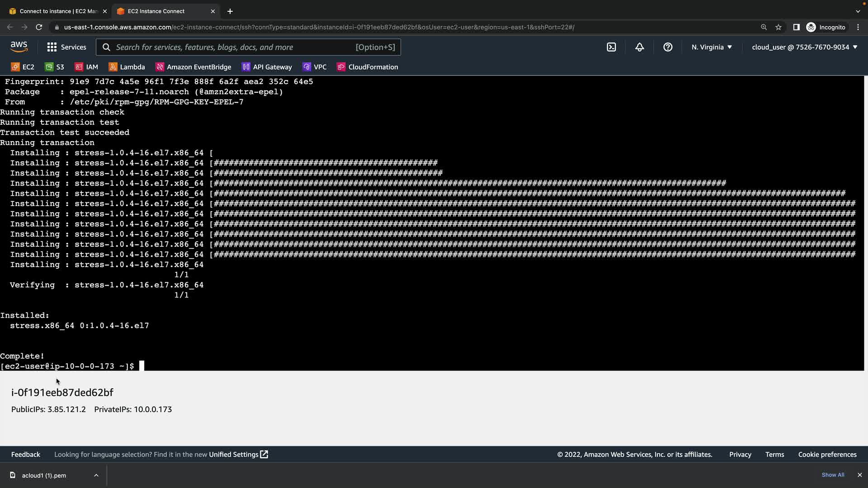868x488 pixels.
Task: Switch to the Connect to instance tab
Action: click(x=58, y=11)
